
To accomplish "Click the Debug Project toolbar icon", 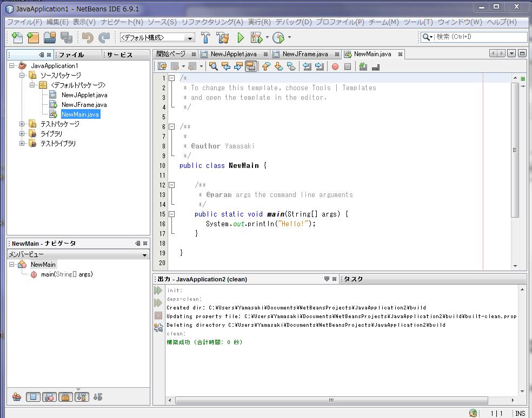I will 256,37.
